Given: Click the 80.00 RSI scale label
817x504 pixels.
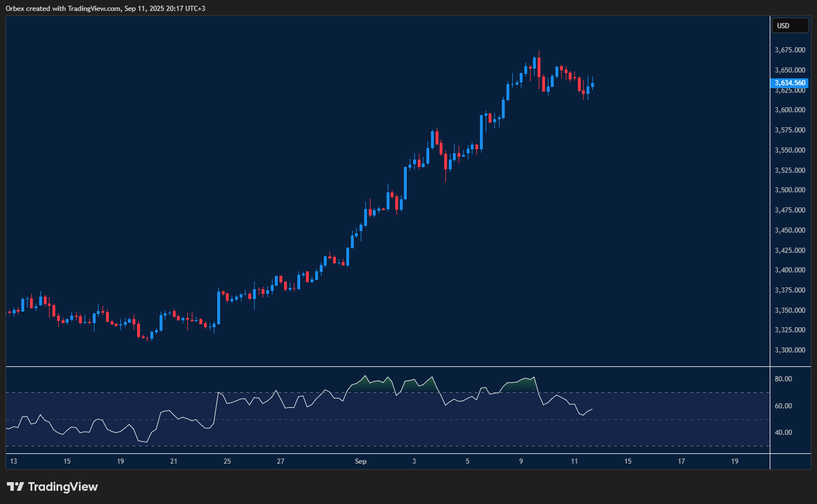Looking at the screenshot, I should click(783, 379).
